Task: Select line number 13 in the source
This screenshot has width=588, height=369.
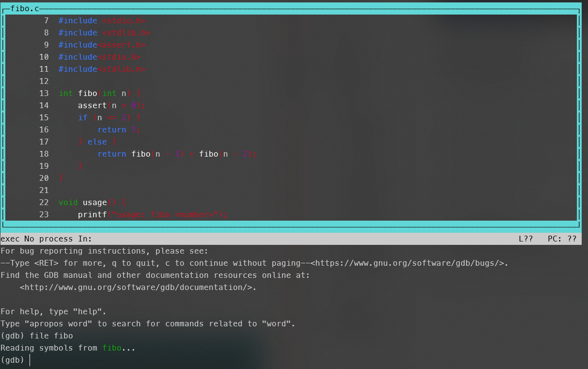Action: point(44,94)
